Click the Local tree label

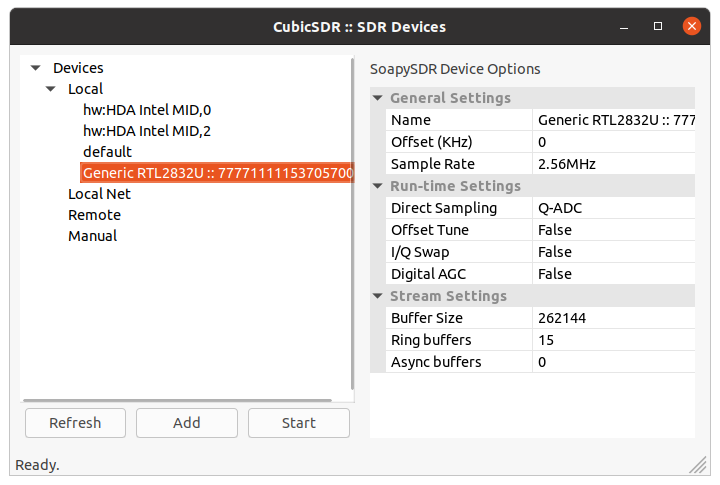pos(85,89)
